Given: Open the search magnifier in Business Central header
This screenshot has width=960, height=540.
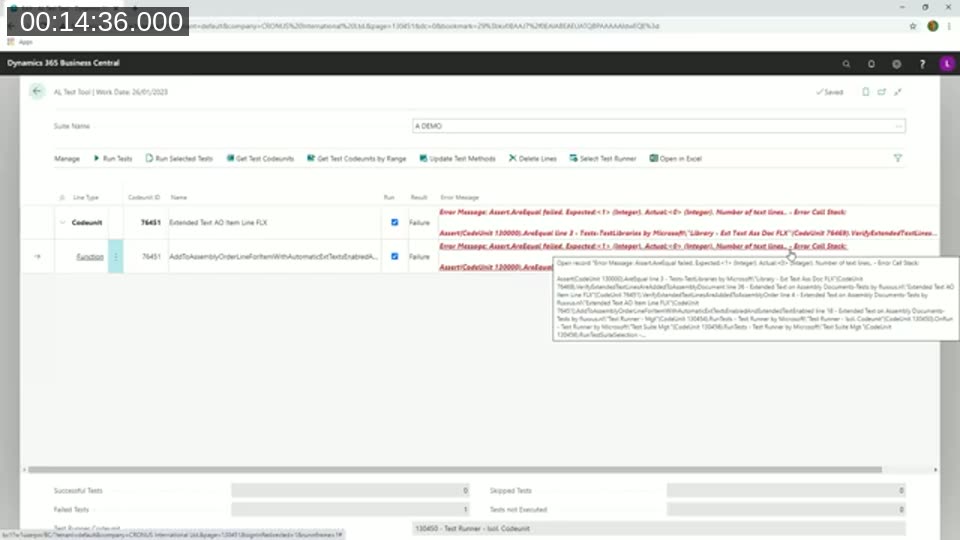Looking at the screenshot, I should click(846, 64).
